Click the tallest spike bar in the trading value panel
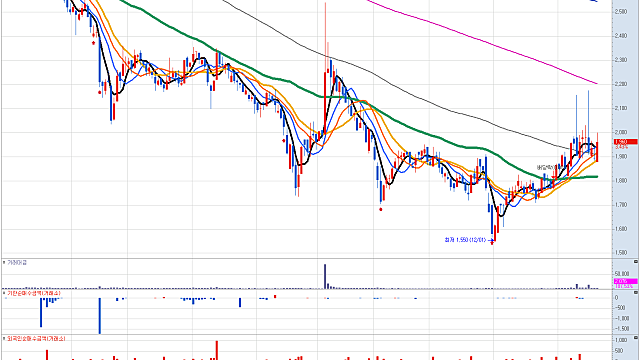 point(325,276)
